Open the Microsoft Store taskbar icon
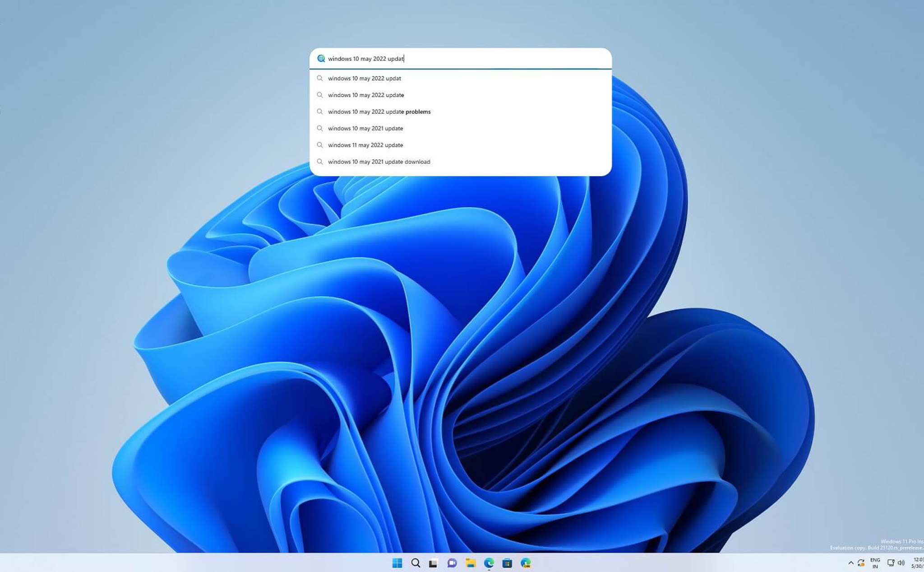 (x=507, y=563)
